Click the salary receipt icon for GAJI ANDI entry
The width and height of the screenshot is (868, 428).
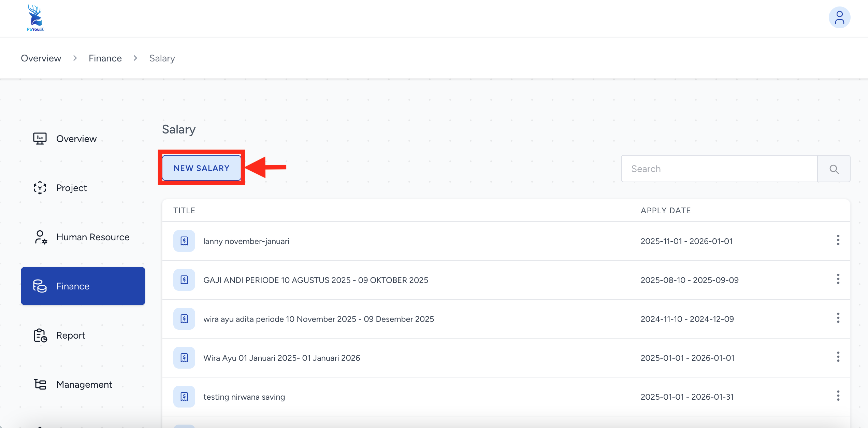184,280
